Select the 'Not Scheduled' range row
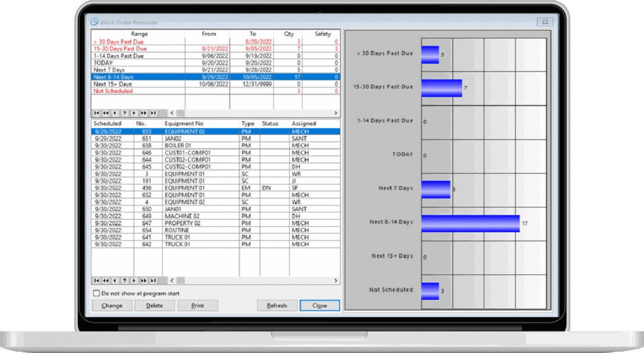Viewport: 644px width, 353px height. [216, 91]
